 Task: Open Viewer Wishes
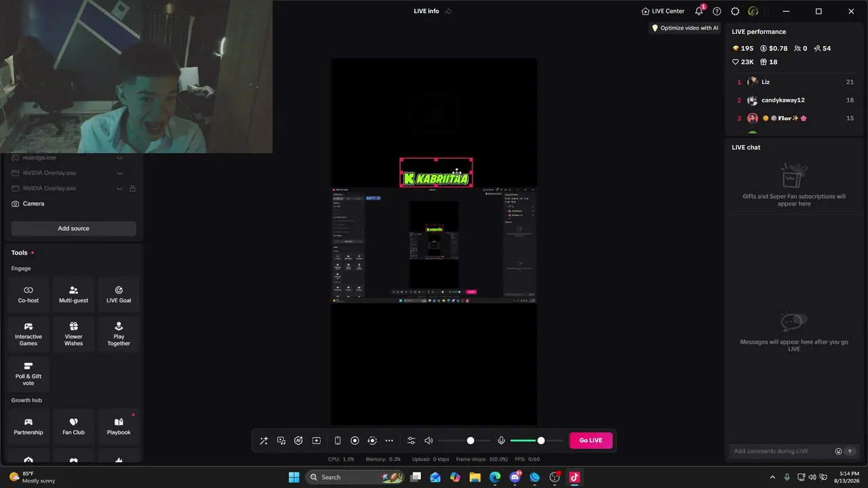[x=73, y=333]
